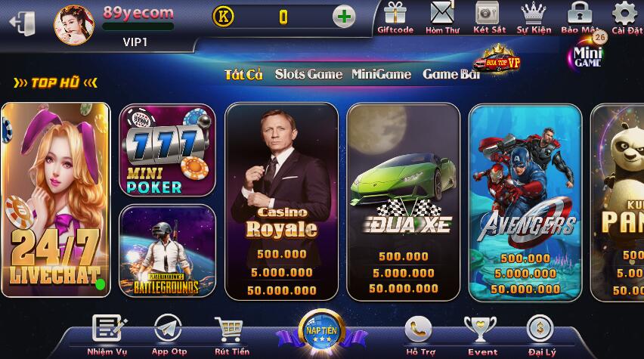Open Hòm Thư mailbox envelope

(x=442, y=12)
